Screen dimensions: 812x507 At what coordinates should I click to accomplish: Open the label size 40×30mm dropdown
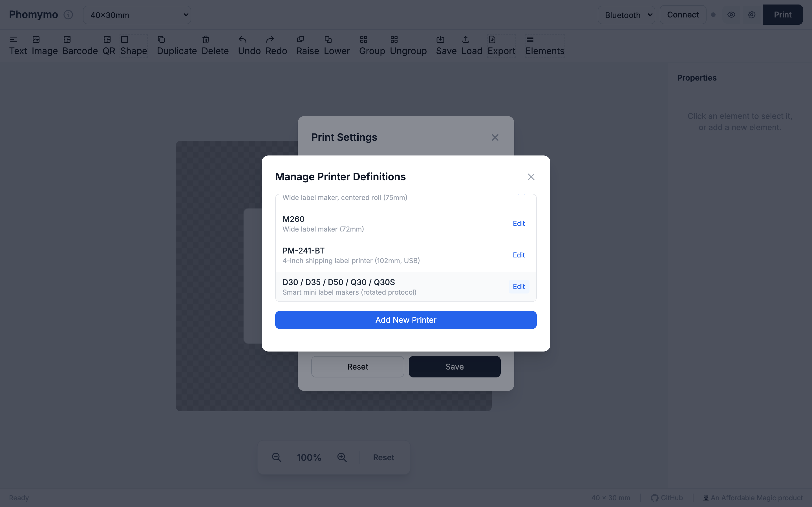point(137,15)
